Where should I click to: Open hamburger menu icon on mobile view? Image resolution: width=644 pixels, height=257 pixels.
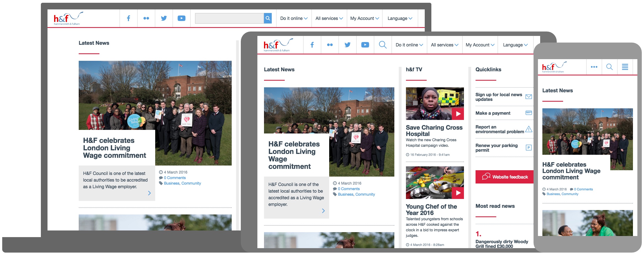pos(625,67)
